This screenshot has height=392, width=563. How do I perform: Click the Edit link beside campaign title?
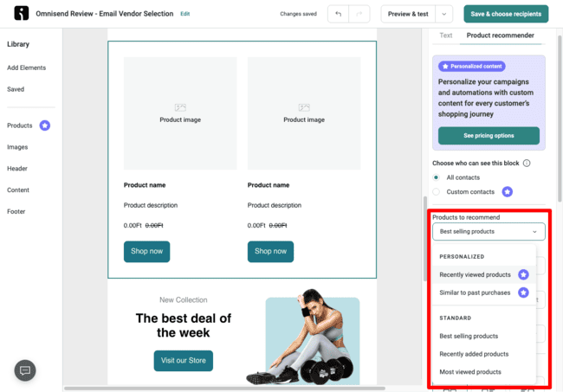click(184, 14)
